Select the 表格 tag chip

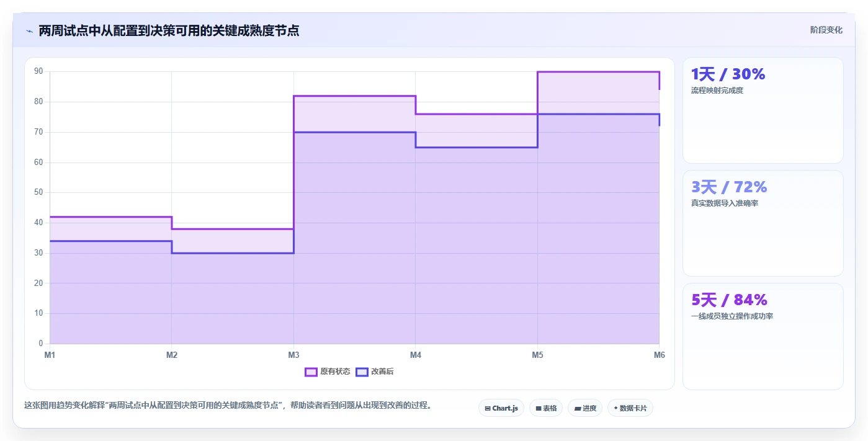[546, 408]
